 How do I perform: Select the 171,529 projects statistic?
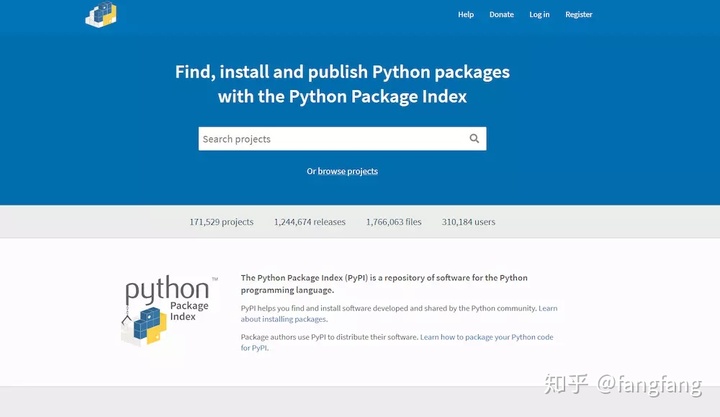point(221,222)
